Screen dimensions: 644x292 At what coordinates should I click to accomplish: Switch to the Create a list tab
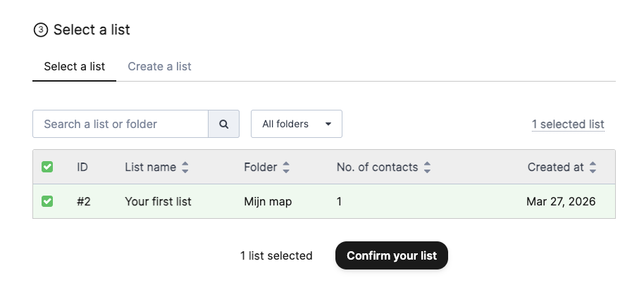pyautogui.click(x=159, y=67)
